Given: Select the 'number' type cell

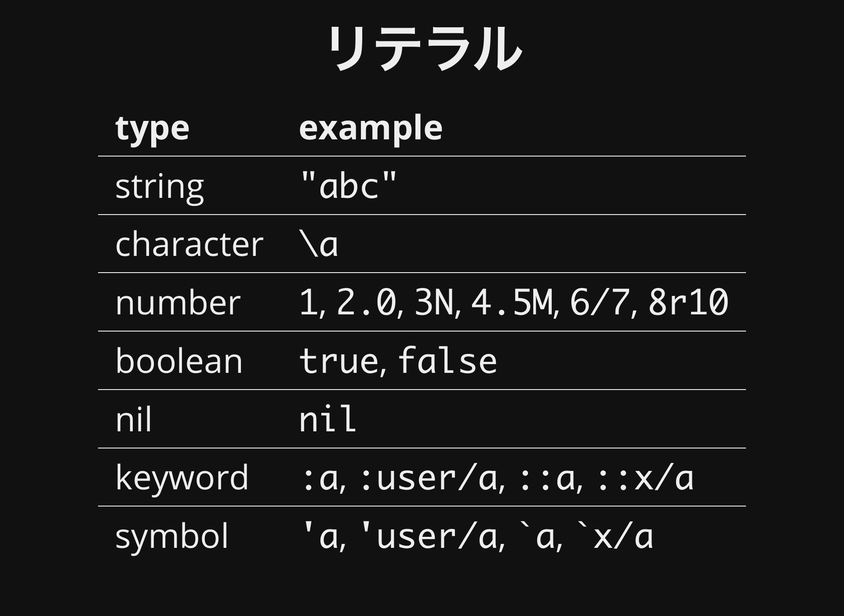Looking at the screenshot, I should tap(178, 303).
